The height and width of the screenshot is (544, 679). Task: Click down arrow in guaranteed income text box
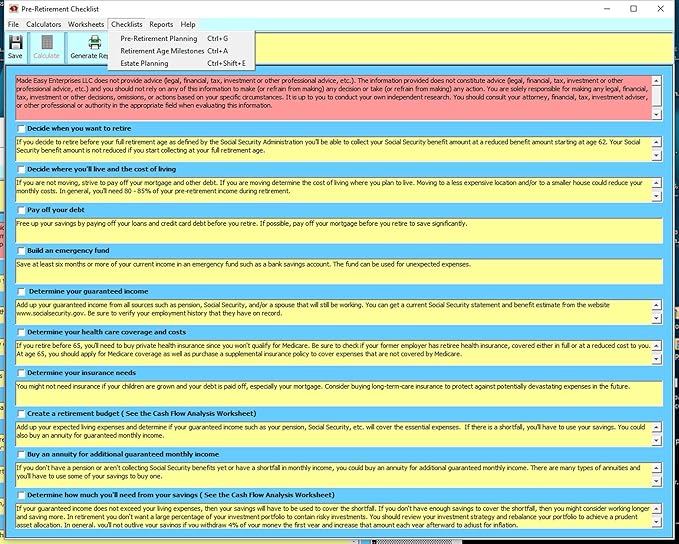tap(656, 318)
